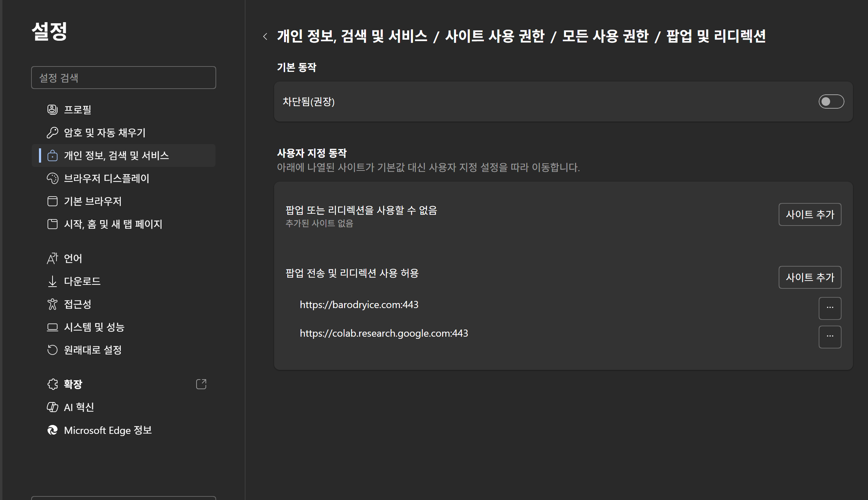Click the reset arrow icon for 원래대로 설정

point(53,350)
